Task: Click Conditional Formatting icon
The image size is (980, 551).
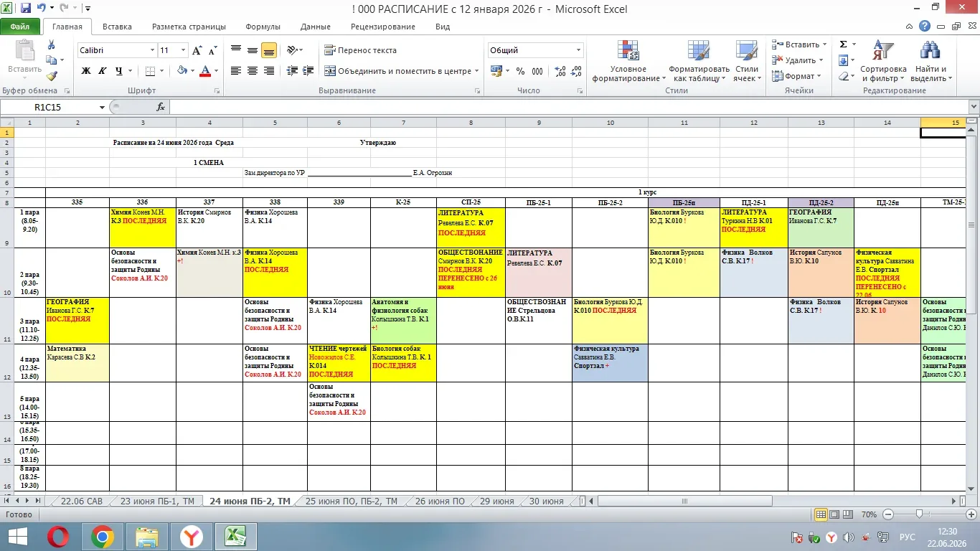Action: point(628,61)
